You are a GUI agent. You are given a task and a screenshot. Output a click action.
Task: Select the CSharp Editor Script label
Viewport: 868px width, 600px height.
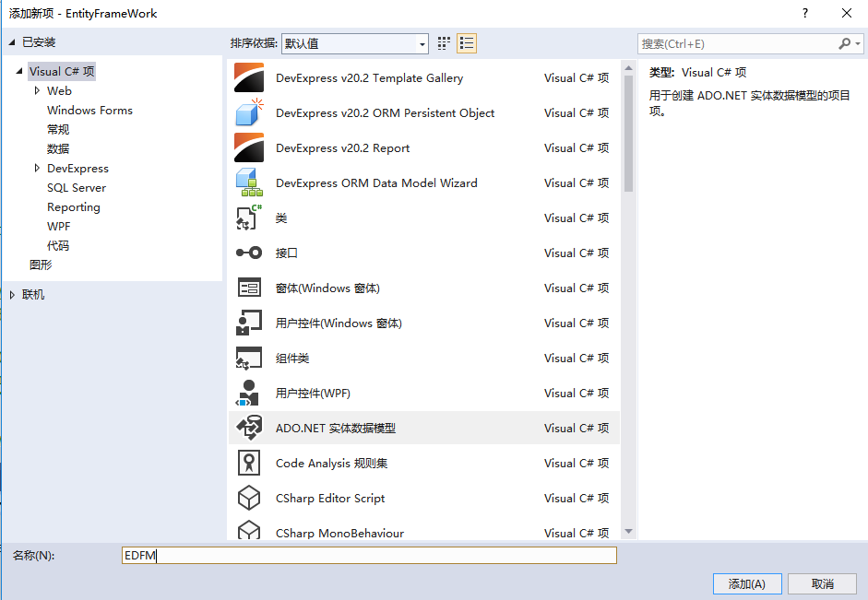330,499
